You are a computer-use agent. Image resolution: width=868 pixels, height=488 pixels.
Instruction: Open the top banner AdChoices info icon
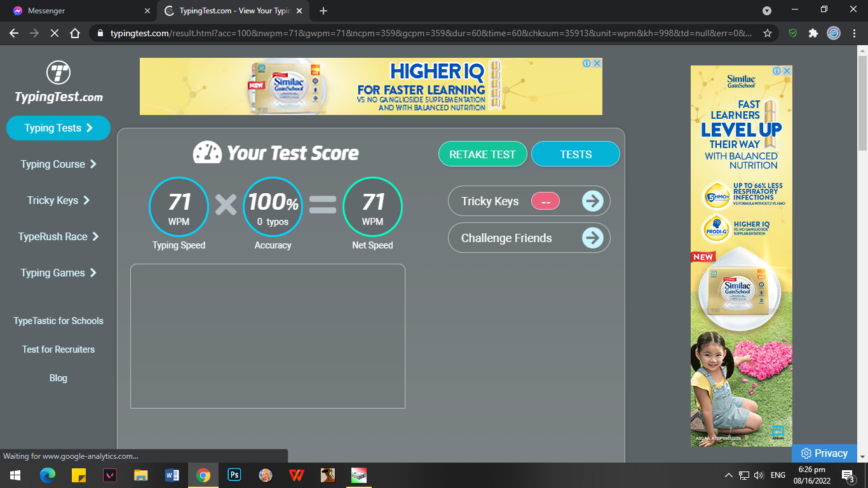coord(588,63)
